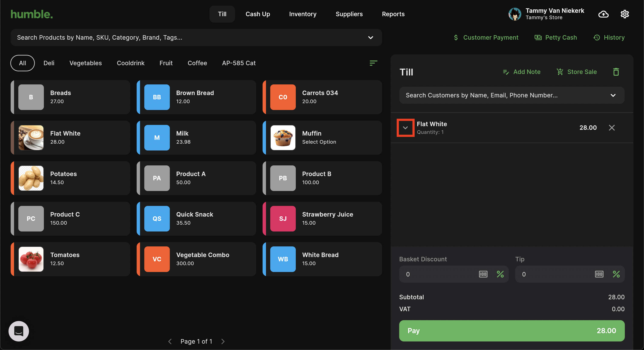
Task: Open the Inventory tab
Action: point(302,14)
